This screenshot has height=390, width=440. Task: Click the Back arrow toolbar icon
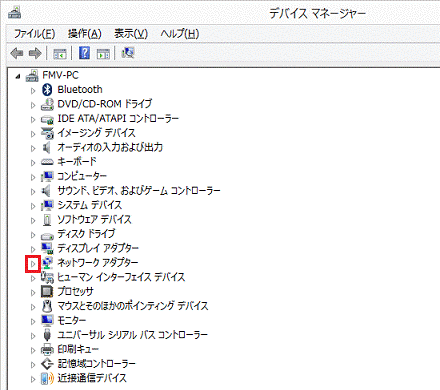pos(17,53)
